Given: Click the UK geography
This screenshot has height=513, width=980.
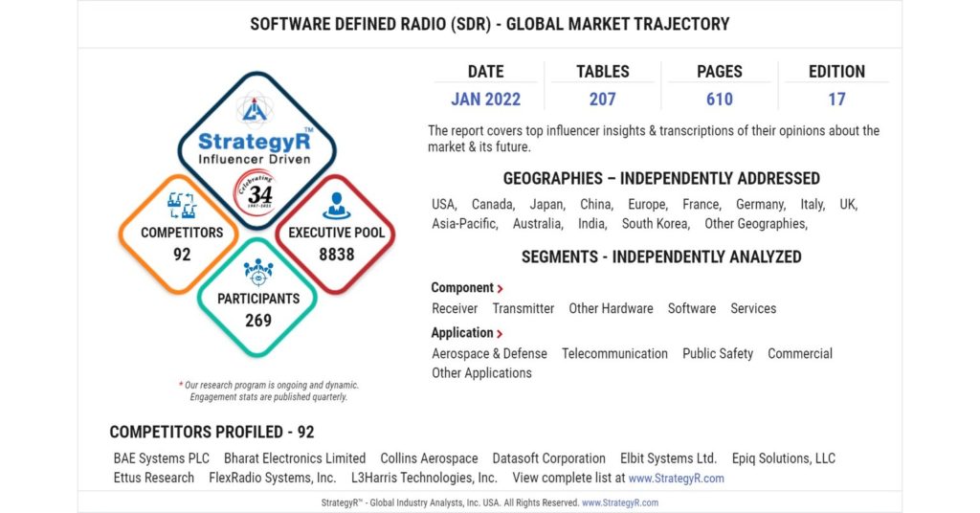Looking at the screenshot, I should click(849, 204).
